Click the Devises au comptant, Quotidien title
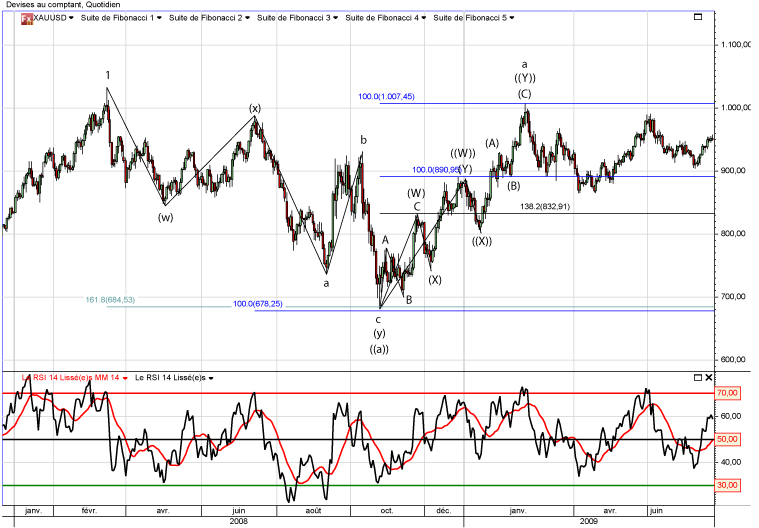Viewport: 759px width, 528px height. coord(63,4)
